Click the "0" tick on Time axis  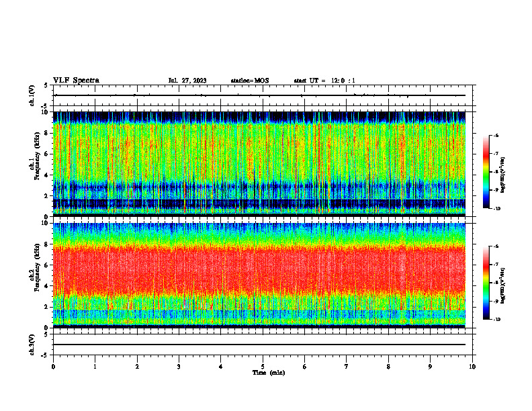(53, 367)
